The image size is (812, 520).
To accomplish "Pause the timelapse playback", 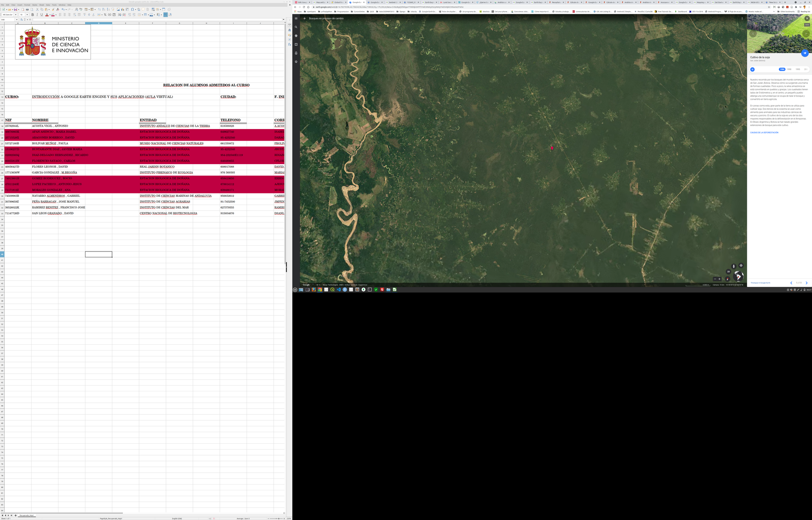I will point(752,69).
